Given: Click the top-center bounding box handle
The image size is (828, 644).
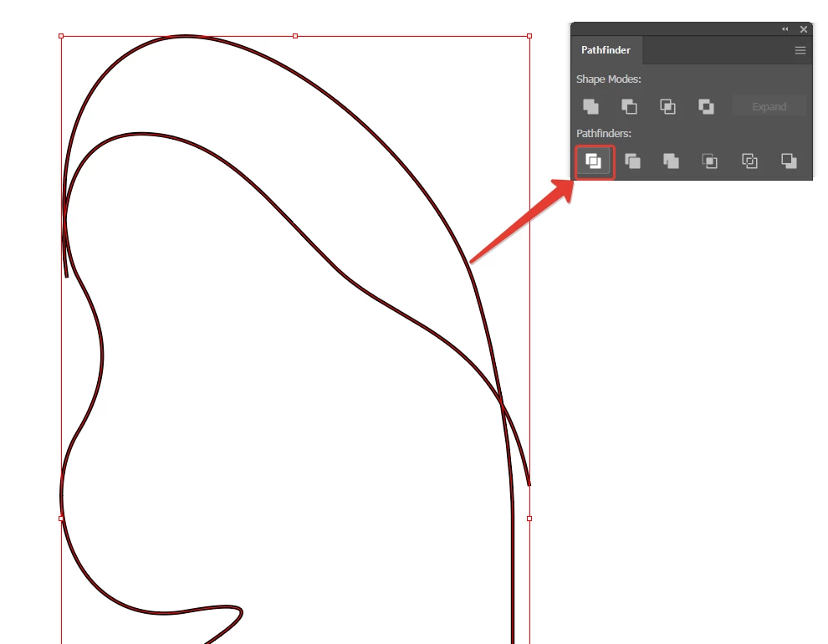Looking at the screenshot, I should coord(295,36).
